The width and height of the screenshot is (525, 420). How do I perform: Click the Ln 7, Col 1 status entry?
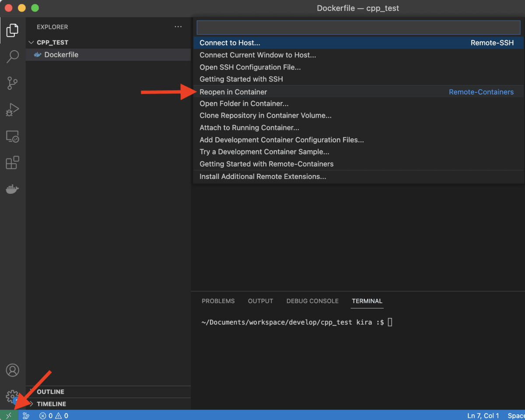pos(483,415)
